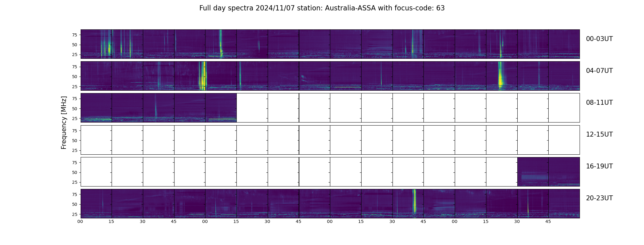The image size is (644, 245).
Task: Click the '08-11UT' row label
Action: click(x=599, y=103)
